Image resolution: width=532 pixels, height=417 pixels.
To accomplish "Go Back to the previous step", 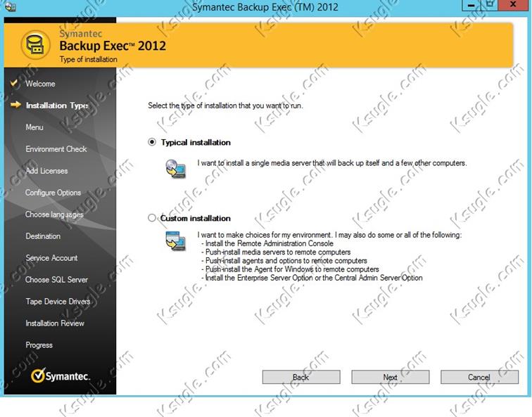I will [x=301, y=377].
